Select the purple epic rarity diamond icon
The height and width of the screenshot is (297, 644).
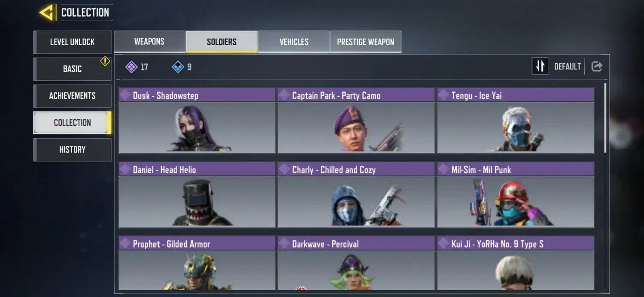[131, 67]
